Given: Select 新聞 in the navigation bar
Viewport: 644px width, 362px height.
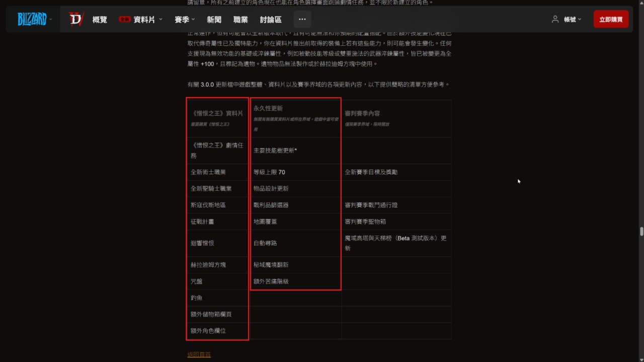Looking at the screenshot, I should coord(214,20).
